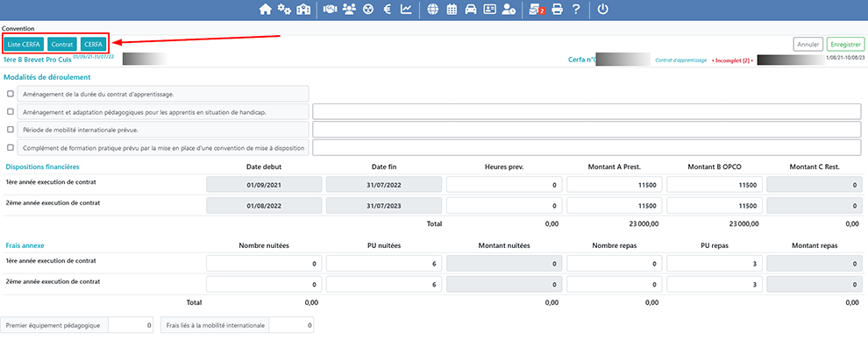
Task: Check 'Complément de formation pratique' box
Action: click(11, 148)
